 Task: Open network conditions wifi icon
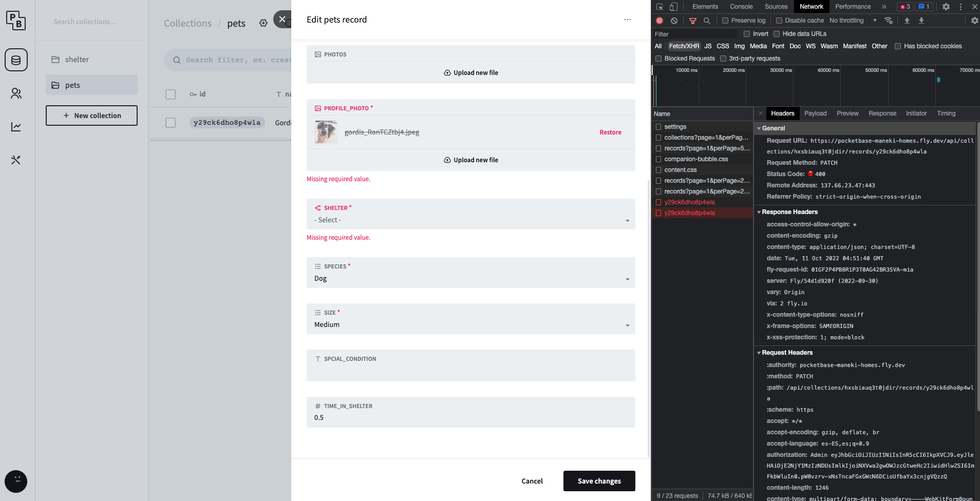pyautogui.click(x=888, y=21)
